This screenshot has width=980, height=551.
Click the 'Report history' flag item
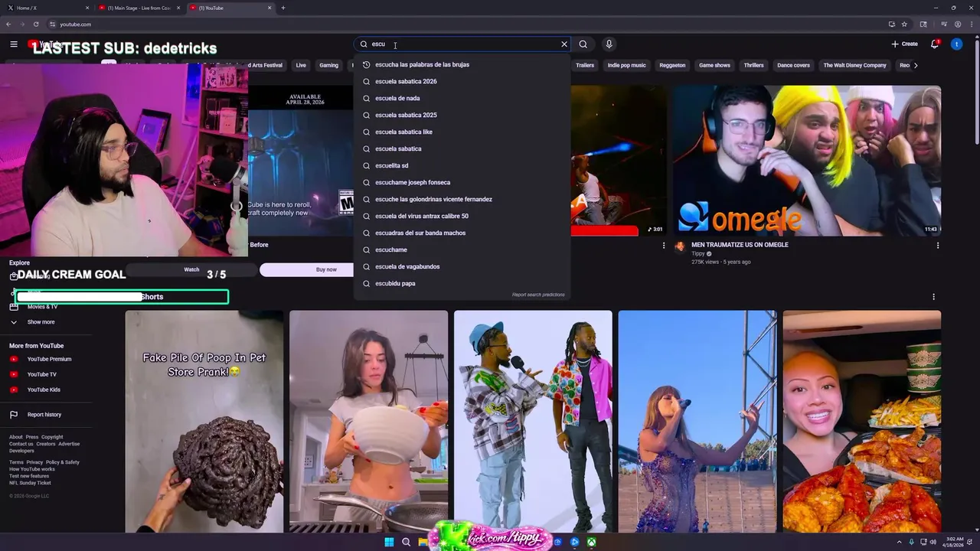point(44,415)
